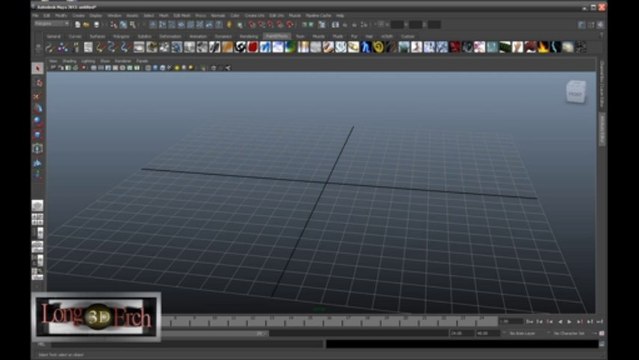Switch to four view layout

click(x=37, y=219)
